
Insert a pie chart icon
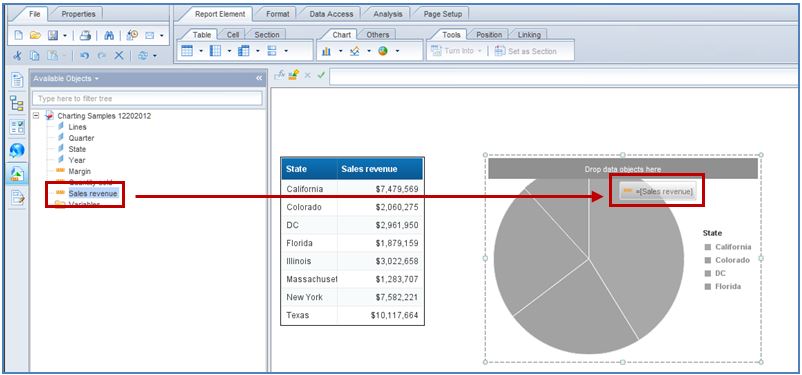[383, 51]
